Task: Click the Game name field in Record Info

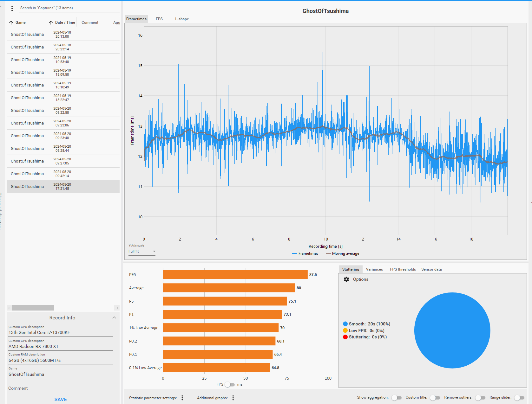Action: 61,374
